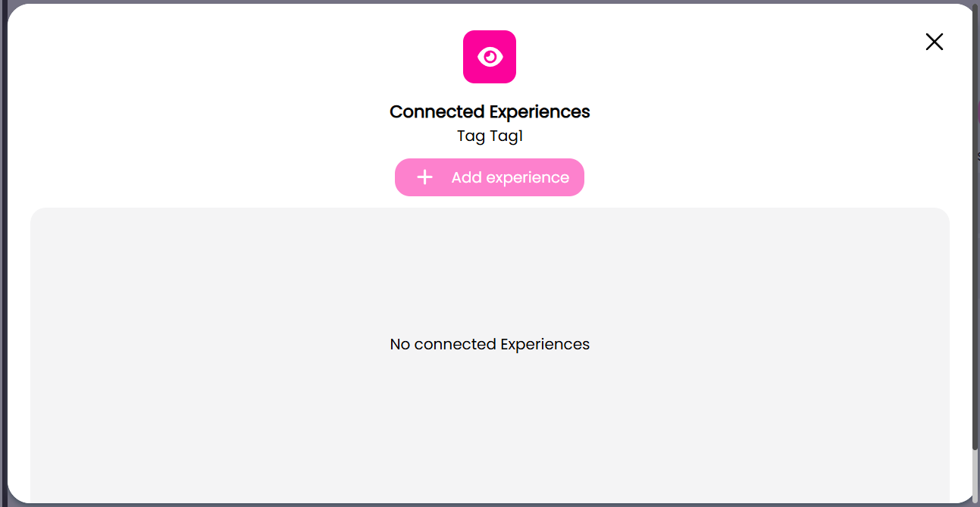The width and height of the screenshot is (980, 507).
Task: Click the pink eye icon tile
Action: tap(490, 57)
